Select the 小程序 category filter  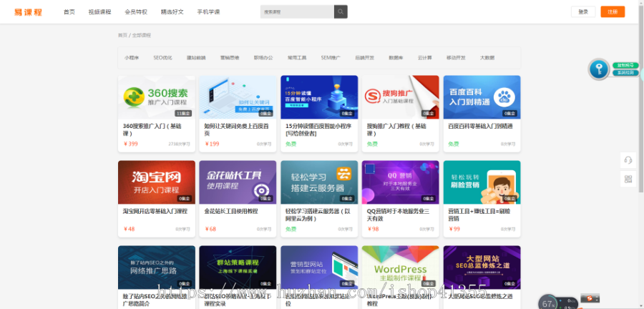[132, 57]
